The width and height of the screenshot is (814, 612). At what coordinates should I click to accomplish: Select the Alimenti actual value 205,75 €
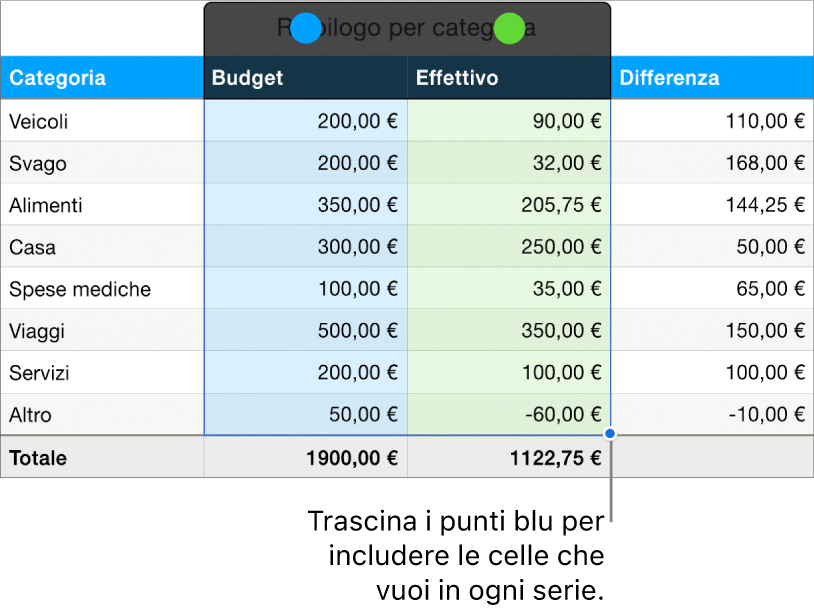tap(509, 206)
